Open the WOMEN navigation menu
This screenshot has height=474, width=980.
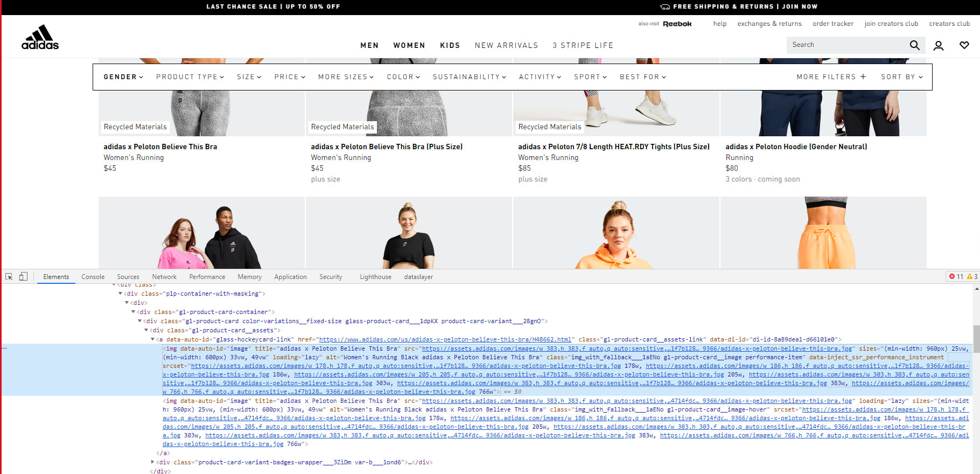[409, 45]
